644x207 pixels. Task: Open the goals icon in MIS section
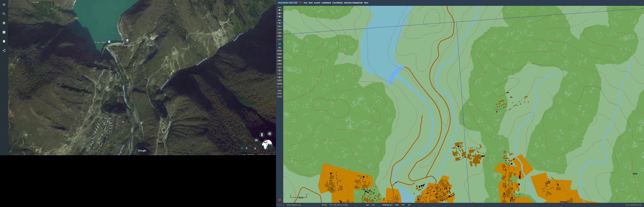pyautogui.click(x=279, y=33)
